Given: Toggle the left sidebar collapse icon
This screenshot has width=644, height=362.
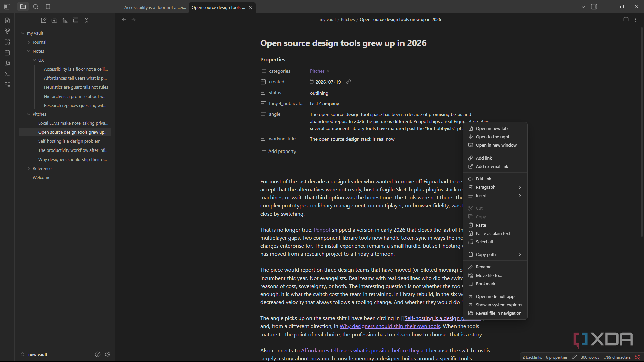Looking at the screenshot, I should click(7, 7).
